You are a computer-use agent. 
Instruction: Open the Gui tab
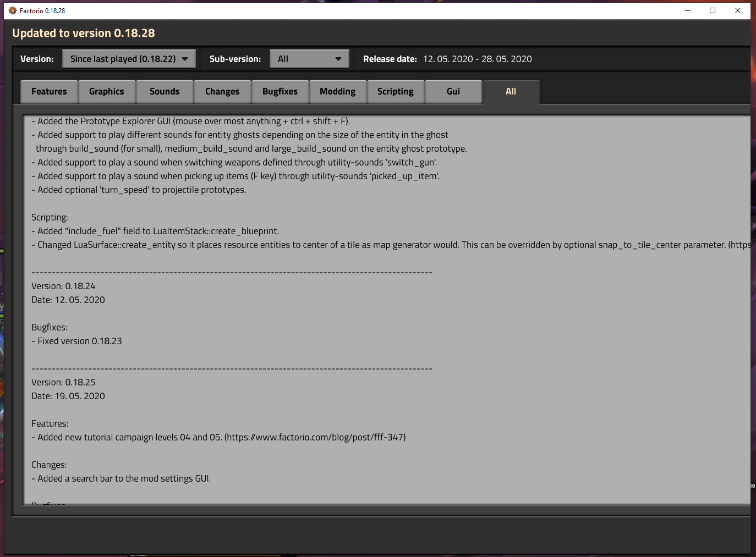click(x=453, y=91)
